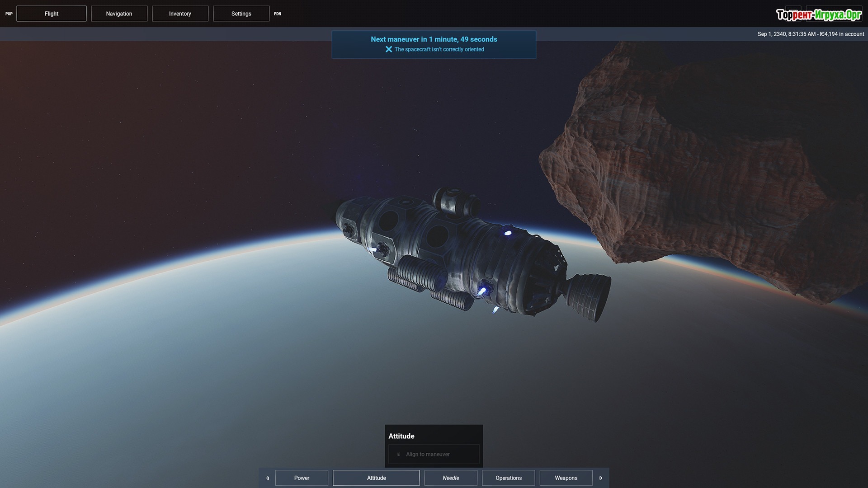Go to the Settings tab

pyautogui.click(x=241, y=14)
